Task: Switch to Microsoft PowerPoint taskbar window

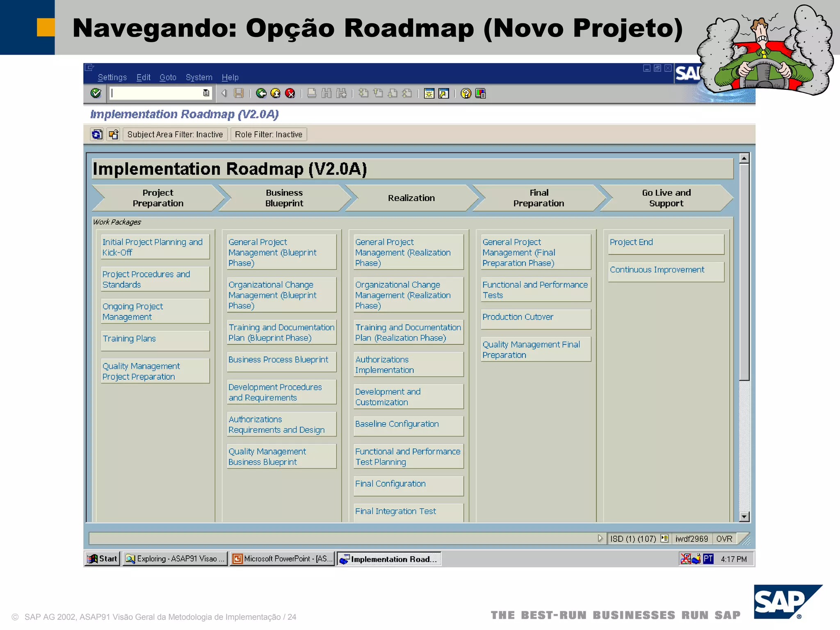Action: (x=282, y=559)
